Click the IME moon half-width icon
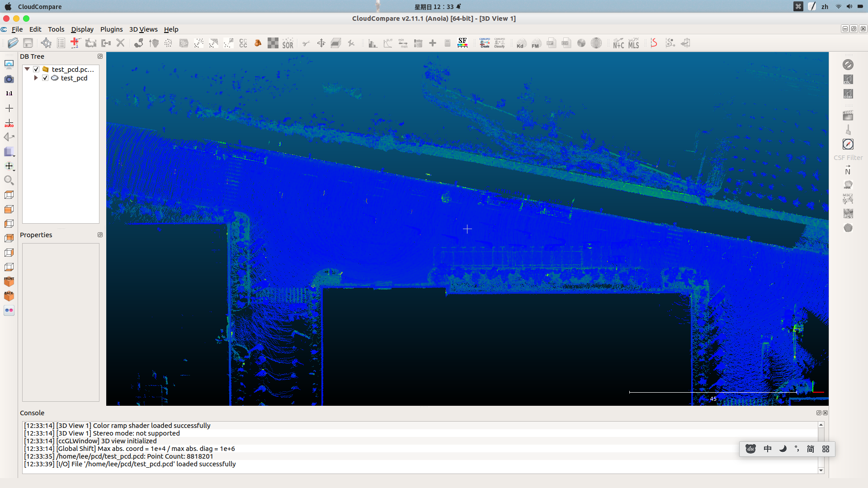The height and width of the screenshot is (488, 868). [x=783, y=449]
